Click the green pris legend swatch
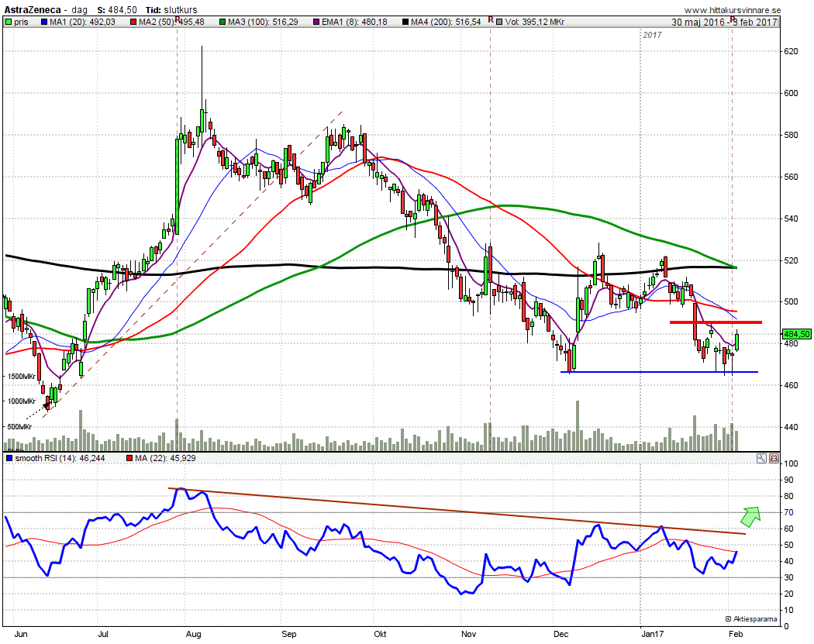The height and width of the screenshot is (644, 814). point(9,22)
